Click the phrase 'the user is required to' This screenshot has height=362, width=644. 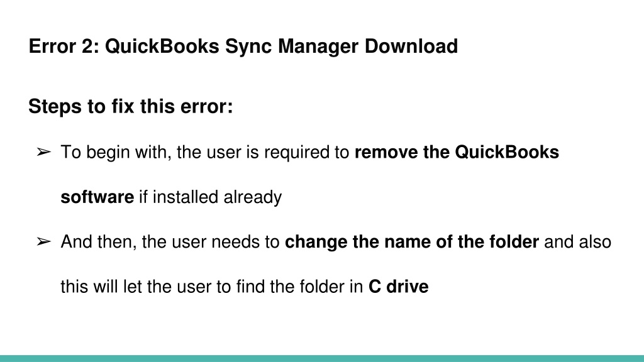(x=263, y=152)
